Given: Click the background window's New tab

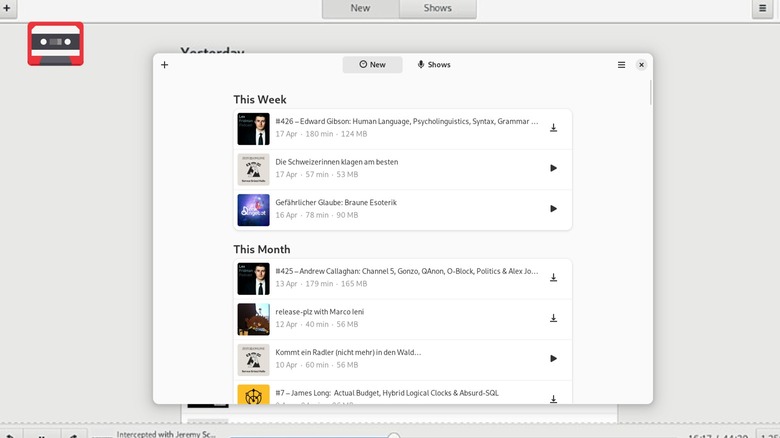Looking at the screenshot, I should click(360, 8).
